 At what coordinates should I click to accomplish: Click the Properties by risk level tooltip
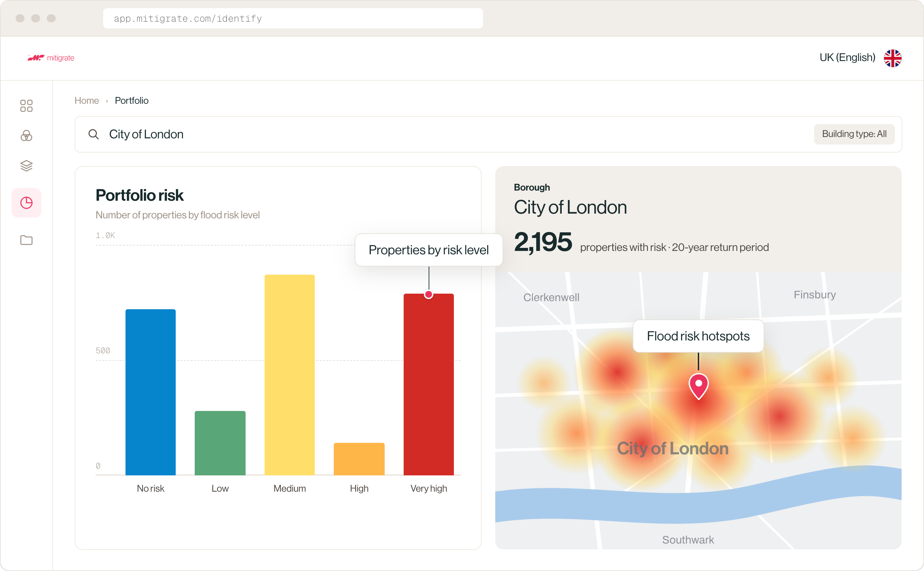pyautogui.click(x=429, y=250)
